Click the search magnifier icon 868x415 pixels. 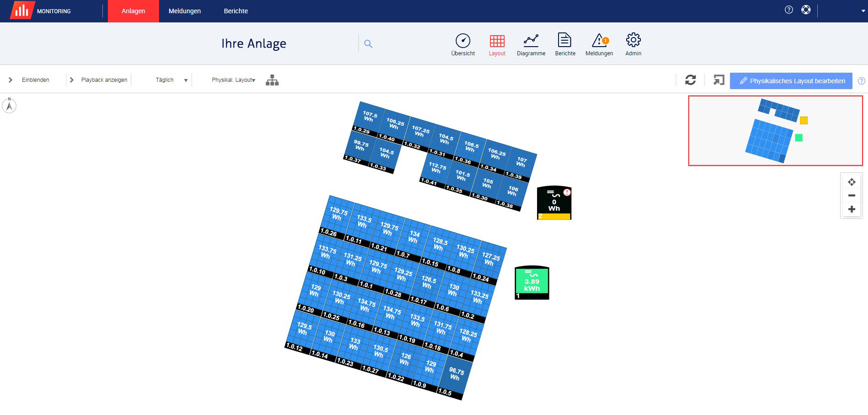pyautogui.click(x=368, y=44)
